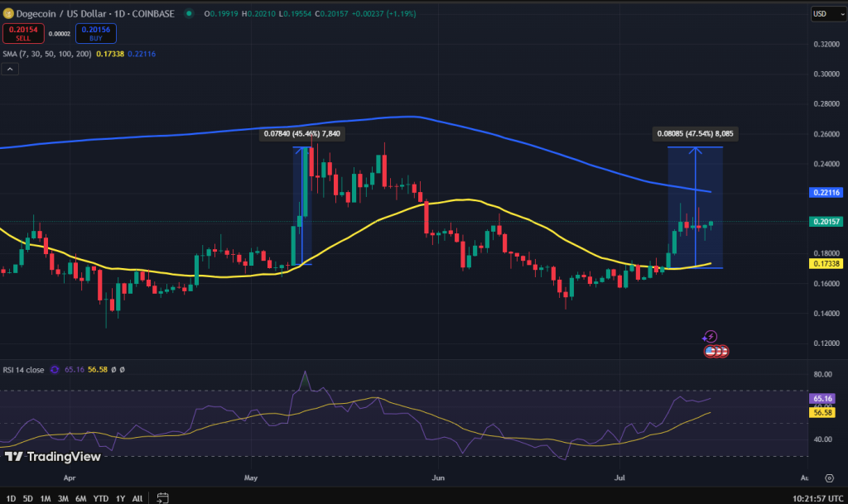The image size is (848, 504).
Task: Click the yellow 0.17338 SMA legend value
Action: point(110,54)
